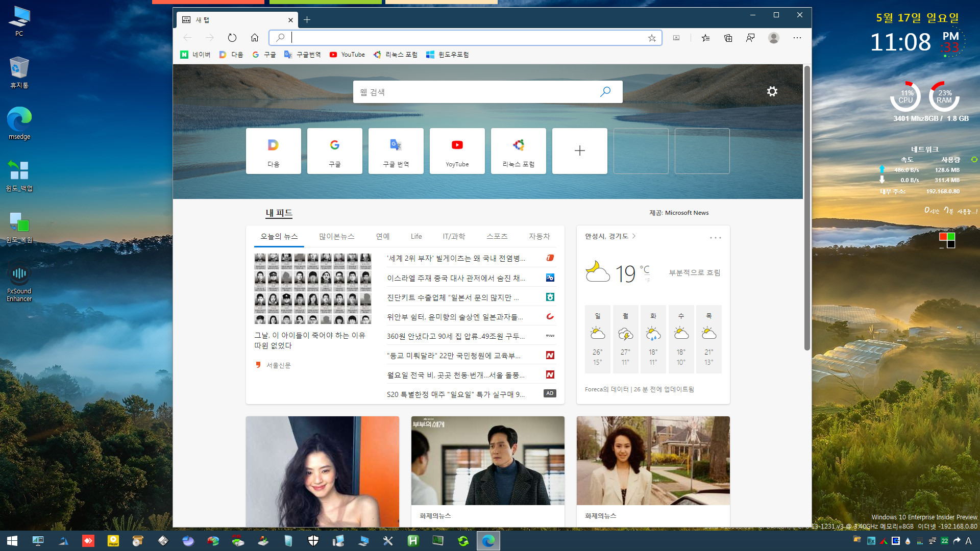This screenshot has height=551, width=980.
Task: Switch to the 스포츠 tab
Action: click(497, 236)
